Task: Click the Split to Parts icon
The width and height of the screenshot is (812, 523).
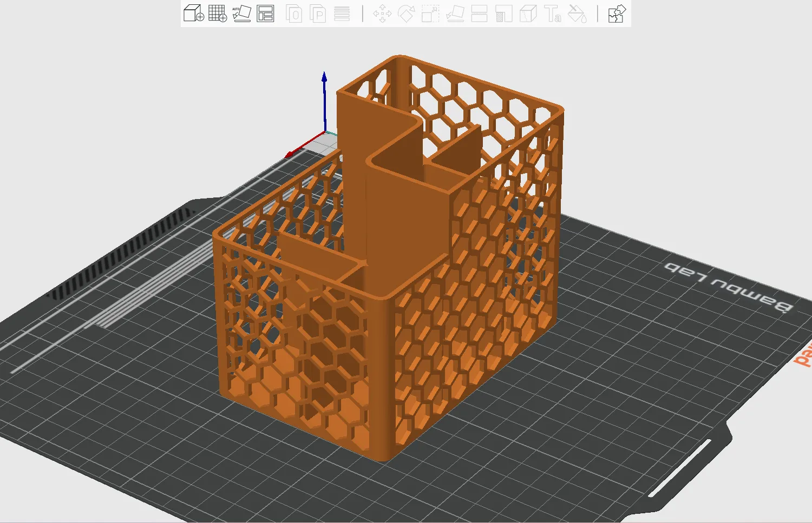Action: 318,14
